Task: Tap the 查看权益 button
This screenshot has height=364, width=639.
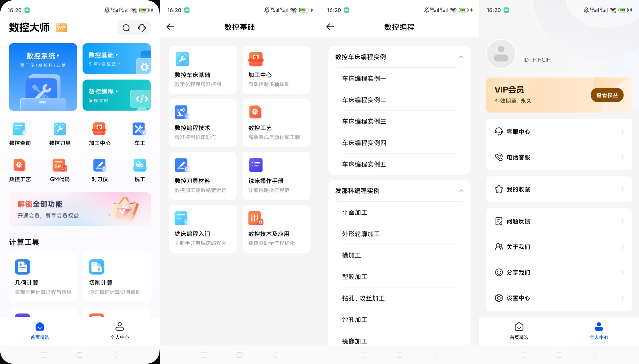Action: click(607, 95)
